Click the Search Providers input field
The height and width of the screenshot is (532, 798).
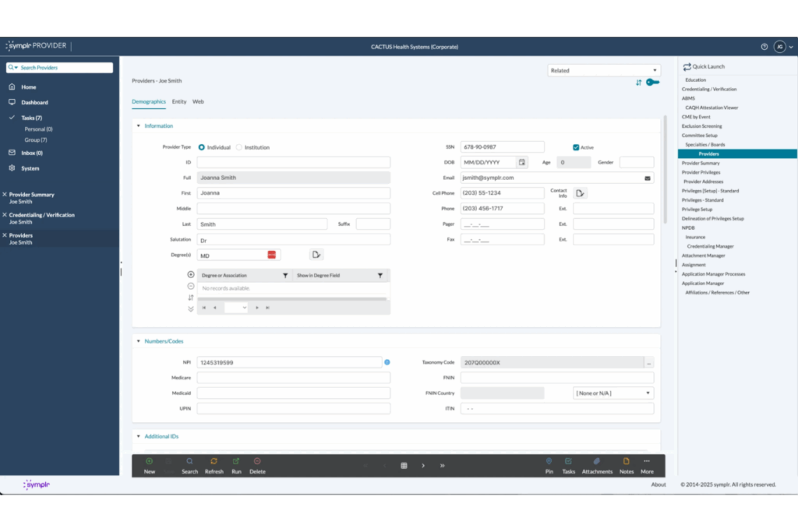(x=59, y=68)
